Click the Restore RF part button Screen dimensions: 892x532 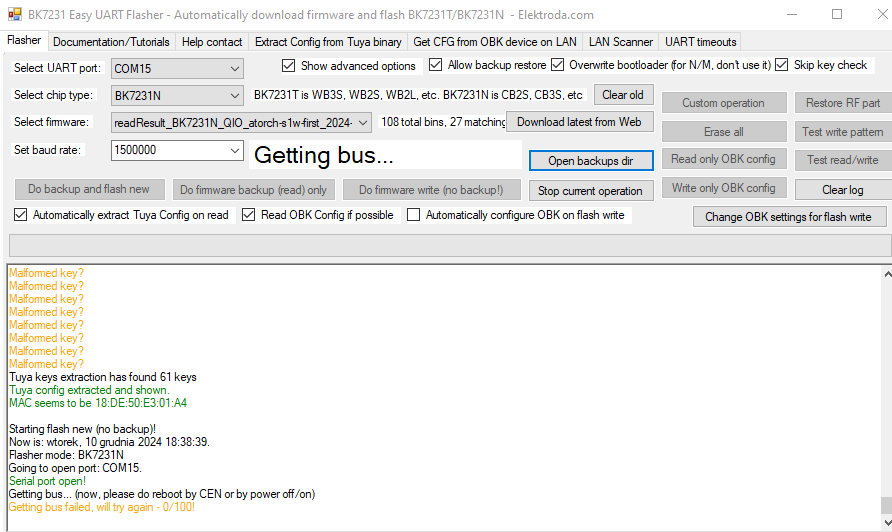tap(843, 103)
